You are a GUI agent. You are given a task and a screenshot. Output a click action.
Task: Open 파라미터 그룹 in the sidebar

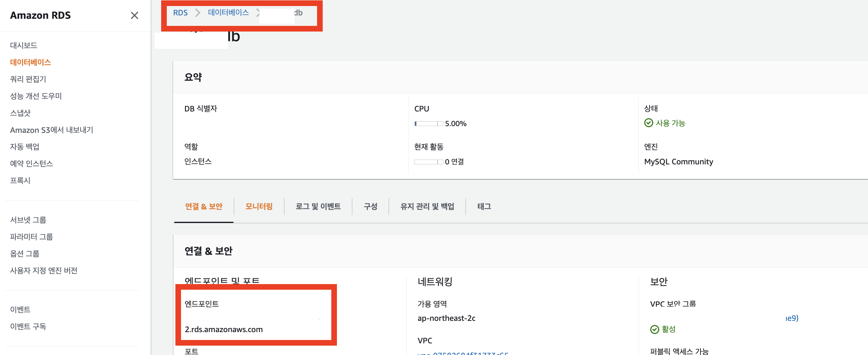31,237
